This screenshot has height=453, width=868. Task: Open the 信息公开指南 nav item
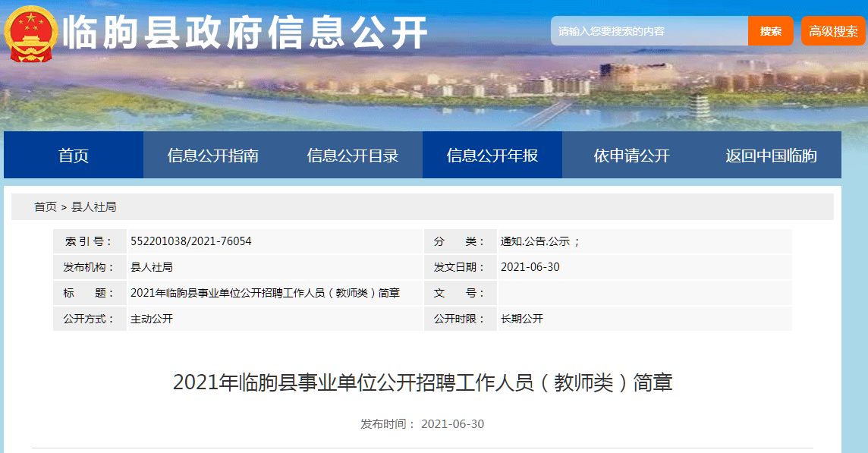tap(213, 156)
